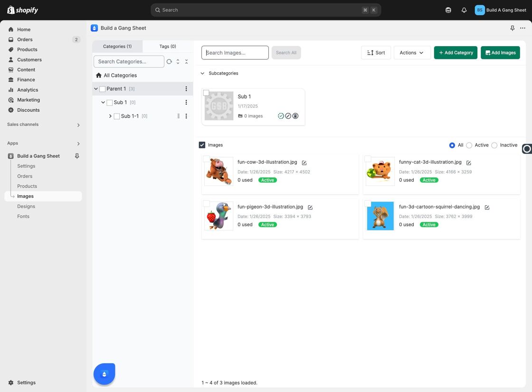
Task: Focus the top Shopify search bar
Action: (266, 10)
